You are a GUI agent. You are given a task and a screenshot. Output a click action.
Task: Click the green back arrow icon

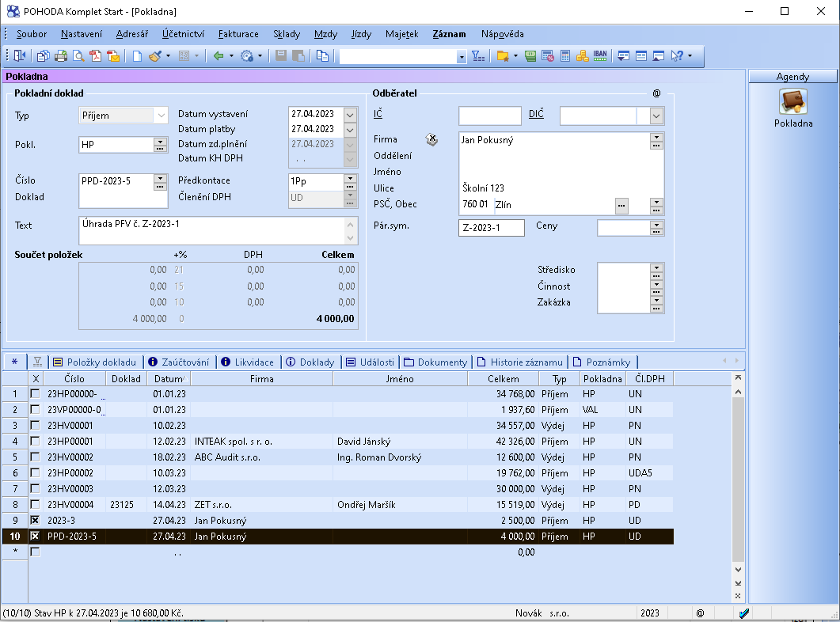click(x=219, y=55)
